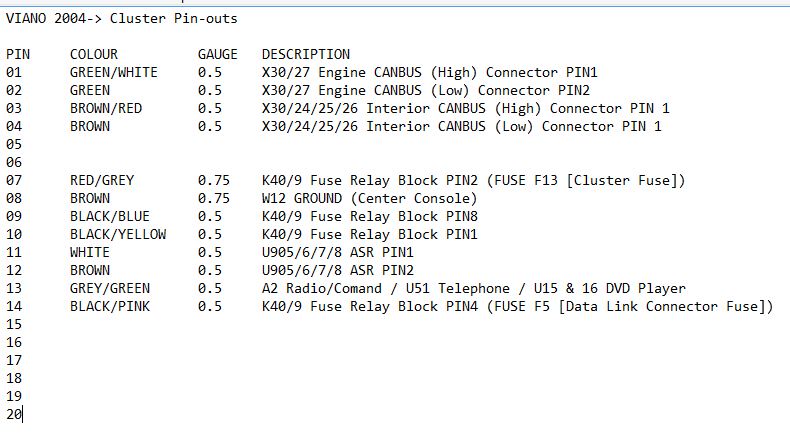Click RED/GREY colour in pin 07 row
This screenshot has height=435, width=790.
click(101, 180)
